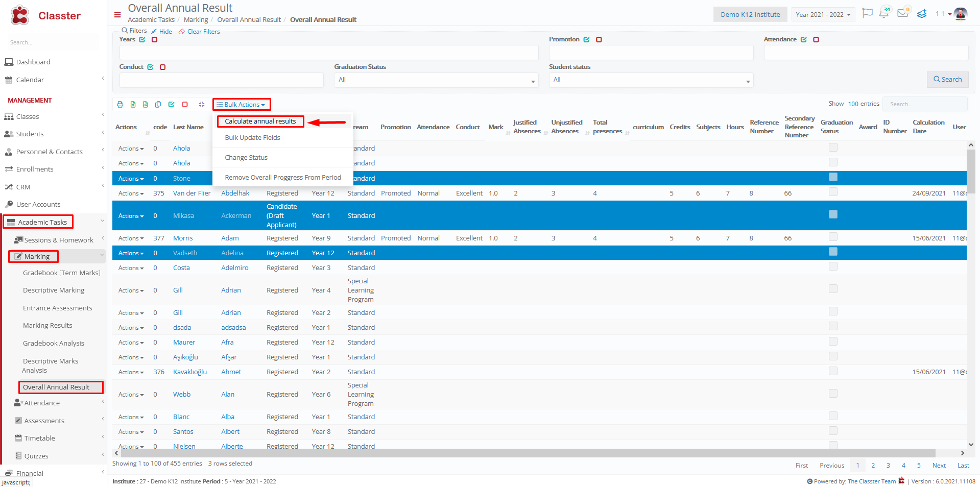
Task: Open messages envelope icon in the top bar
Action: [x=903, y=13]
